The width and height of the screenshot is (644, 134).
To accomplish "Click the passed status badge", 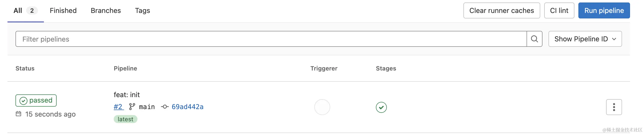I will point(36,100).
